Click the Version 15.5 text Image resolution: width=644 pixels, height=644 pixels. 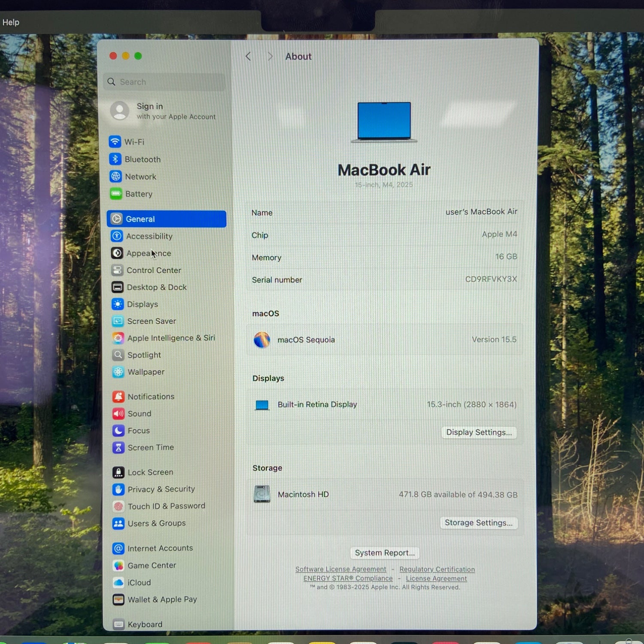click(x=494, y=339)
